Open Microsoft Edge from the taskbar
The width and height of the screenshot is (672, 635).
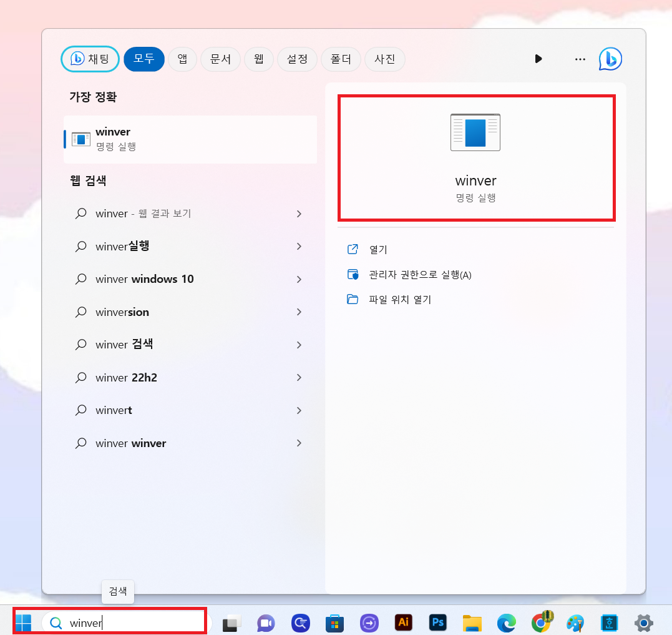click(506, 623)
